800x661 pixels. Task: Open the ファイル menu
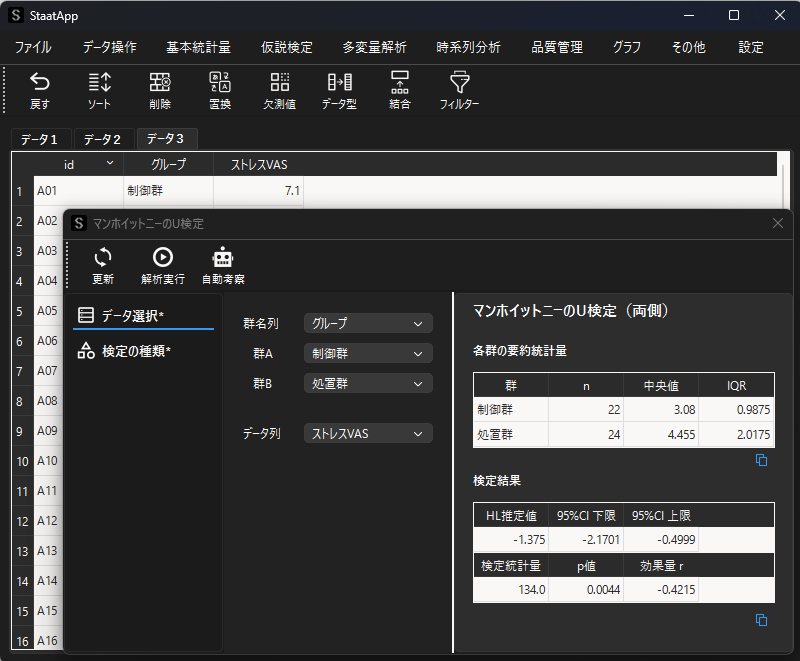[x=33, y=47]
